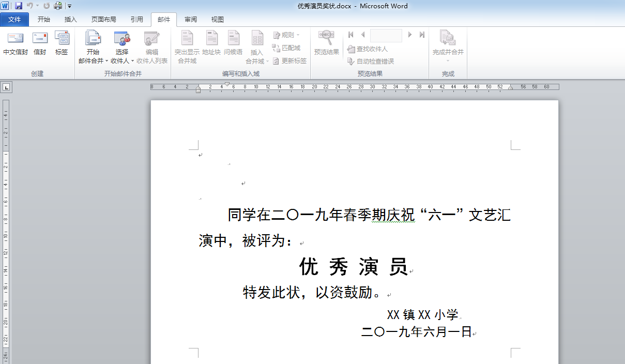Switch to the 视图 tab
Image resolution: width=625 pixels, height=364 pixels.
click(x=218, y=20)
